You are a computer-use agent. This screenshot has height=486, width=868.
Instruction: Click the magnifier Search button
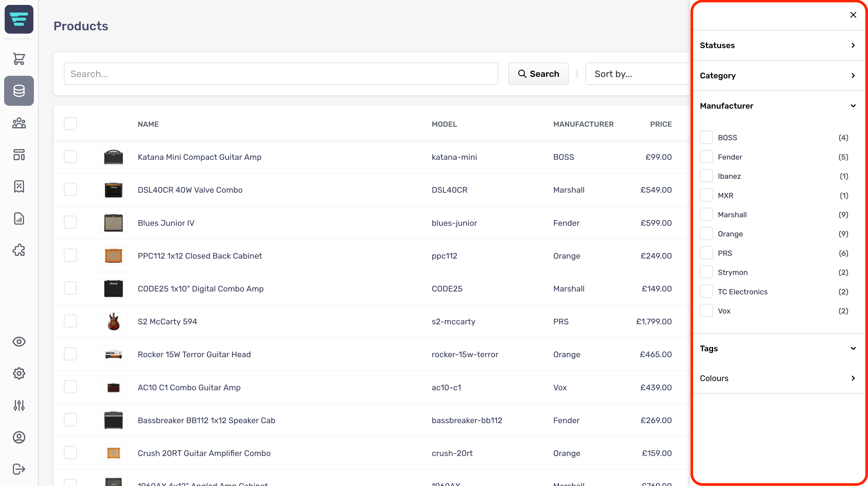click(538, 74)
